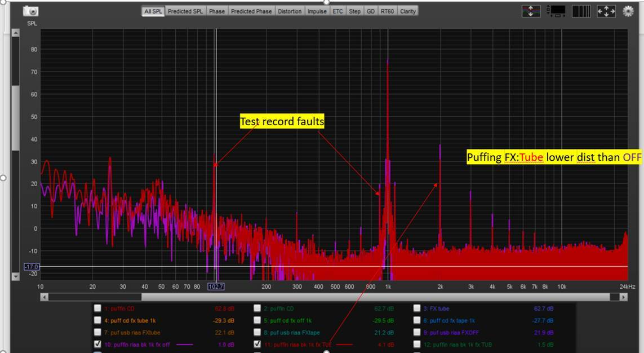This screenshot has width=644, height=353.
Task: Click the camera capture graph icon
Action: click(x=31, y=11)
